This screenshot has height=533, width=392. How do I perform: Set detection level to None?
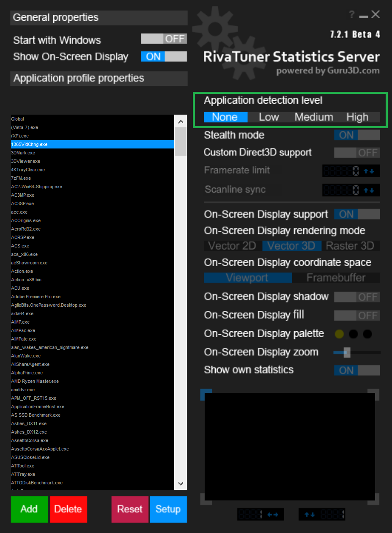225,117
